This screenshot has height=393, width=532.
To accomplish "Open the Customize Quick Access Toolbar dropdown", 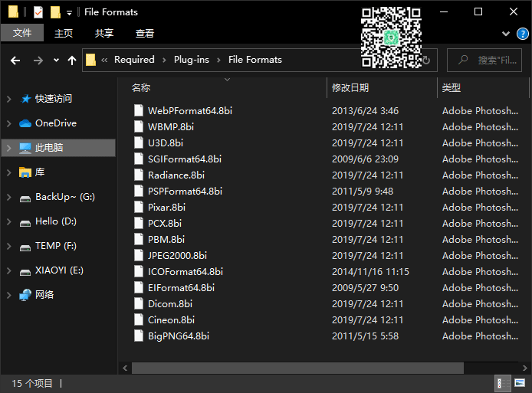I will (x=69, y=13).
